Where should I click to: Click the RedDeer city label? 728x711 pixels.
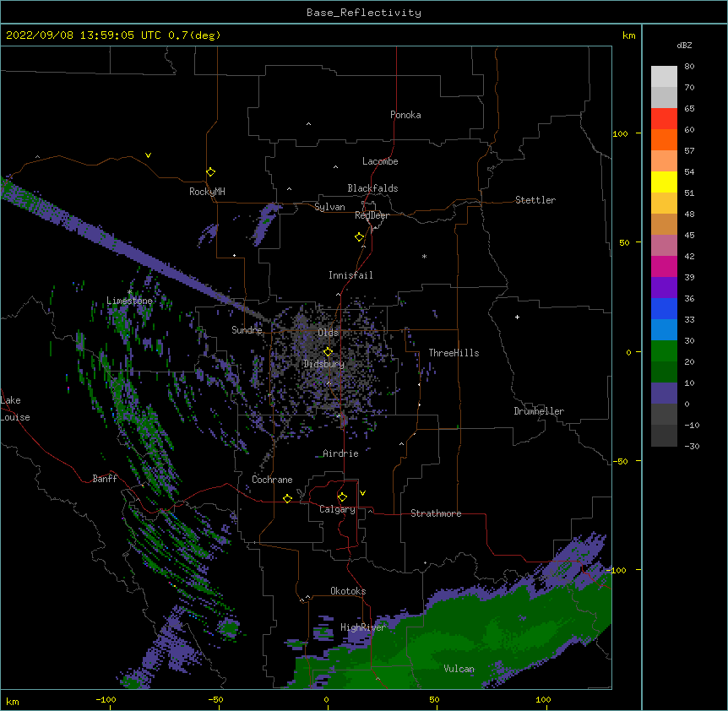372,215
